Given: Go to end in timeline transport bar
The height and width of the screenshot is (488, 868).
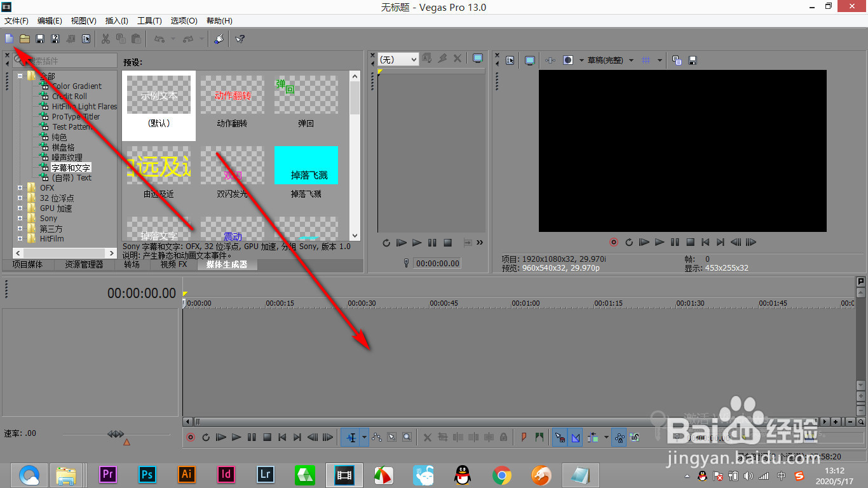Looking at the screenshot, I should coord(297,437).
